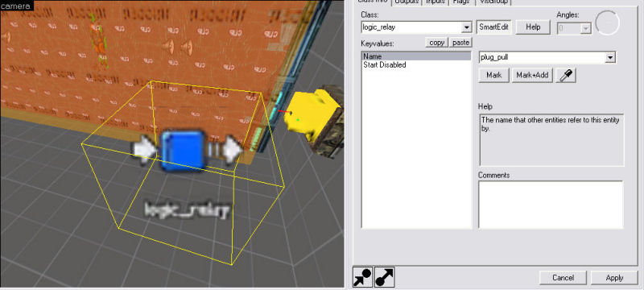This screenshot has width=644, height=290.
Task: Open the Class dropdown showing logic_relay
Action: 467,27
